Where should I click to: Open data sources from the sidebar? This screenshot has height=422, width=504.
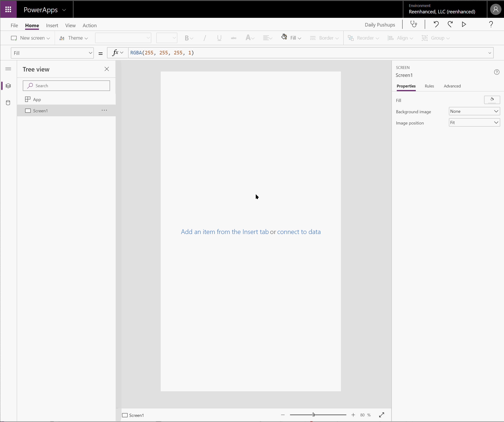(8, 103)
